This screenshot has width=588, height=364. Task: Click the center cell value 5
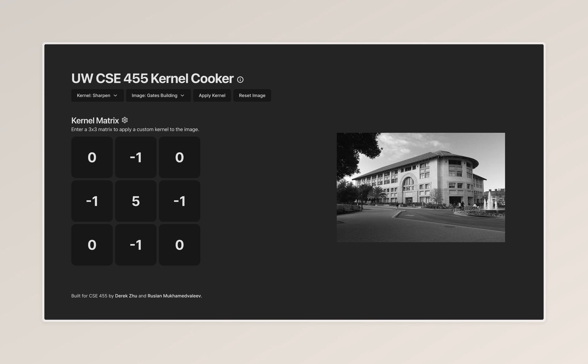click(136, 201)
